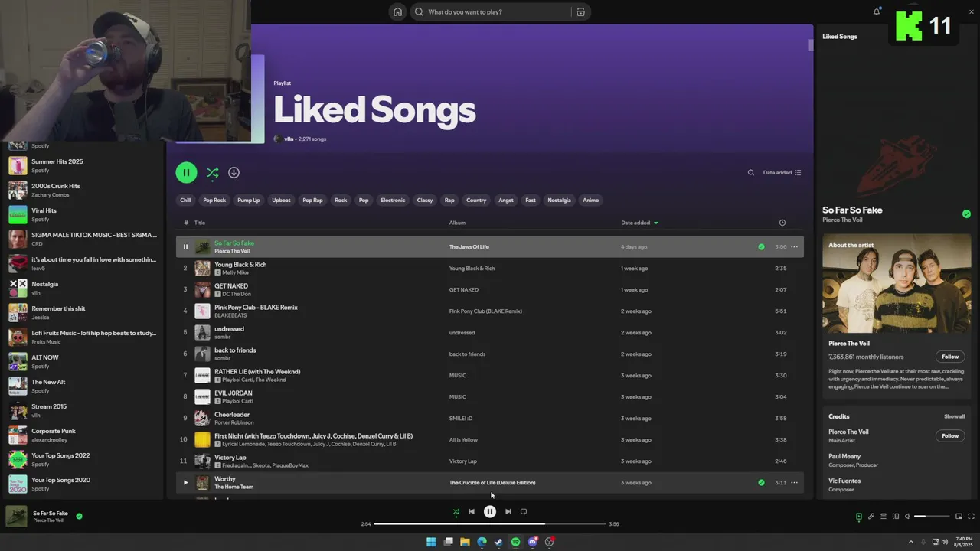The image size is (980, 551).
Task: Select the Pop Rock filter chip
Action: tap(214, 200)
